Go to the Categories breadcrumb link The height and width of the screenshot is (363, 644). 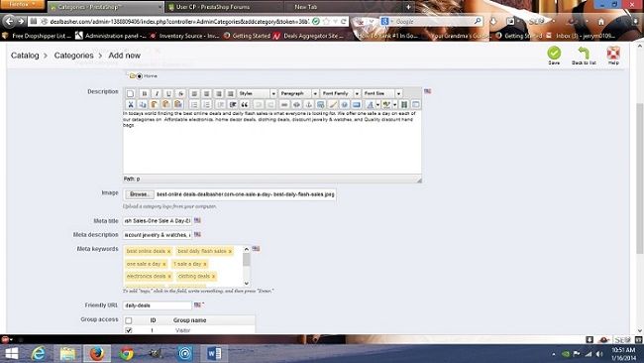(74, 56)
